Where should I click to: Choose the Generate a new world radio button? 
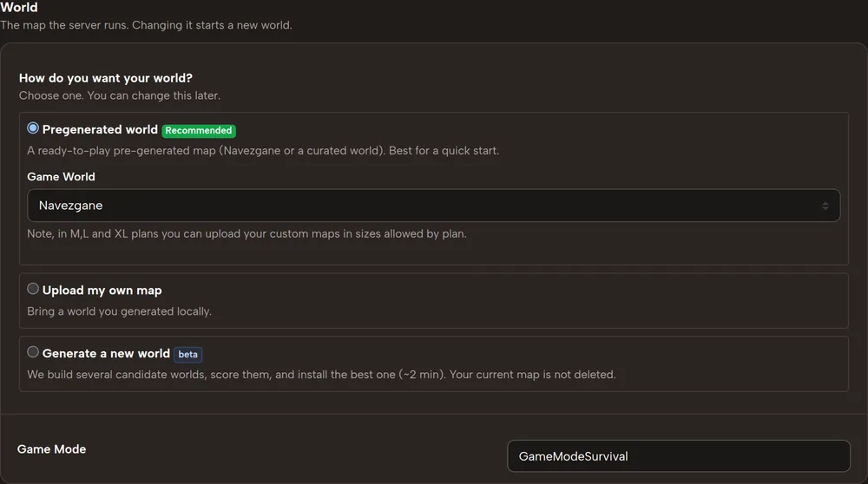click(33, 352)
